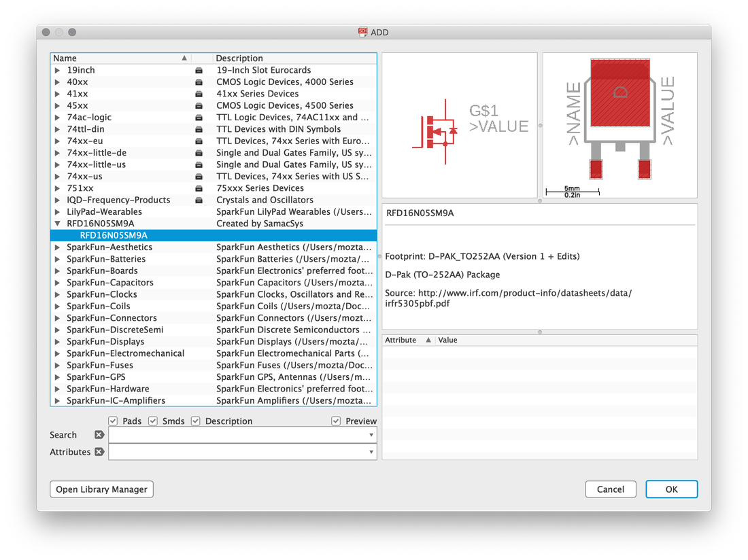
Task: Select the SparkFun-Connectors library row
Action: (214, 318)
